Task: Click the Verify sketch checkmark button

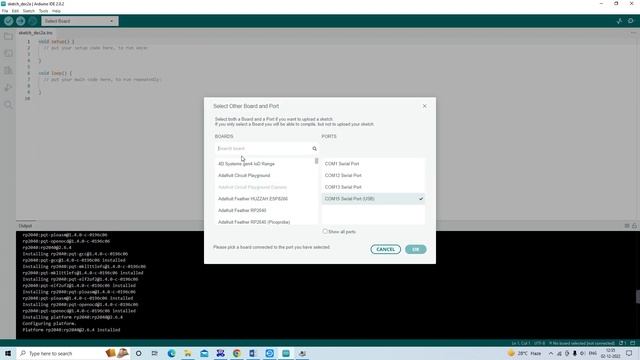Action: pos(8,21)
